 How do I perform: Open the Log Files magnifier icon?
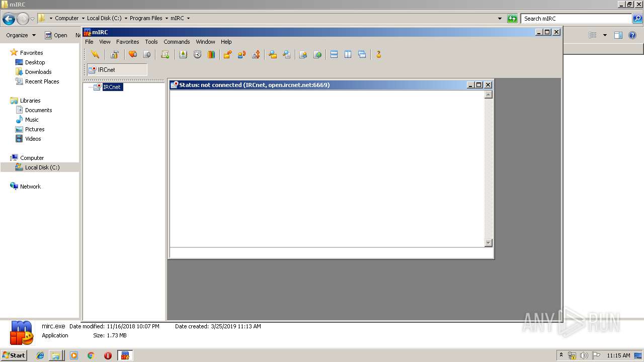287,54
